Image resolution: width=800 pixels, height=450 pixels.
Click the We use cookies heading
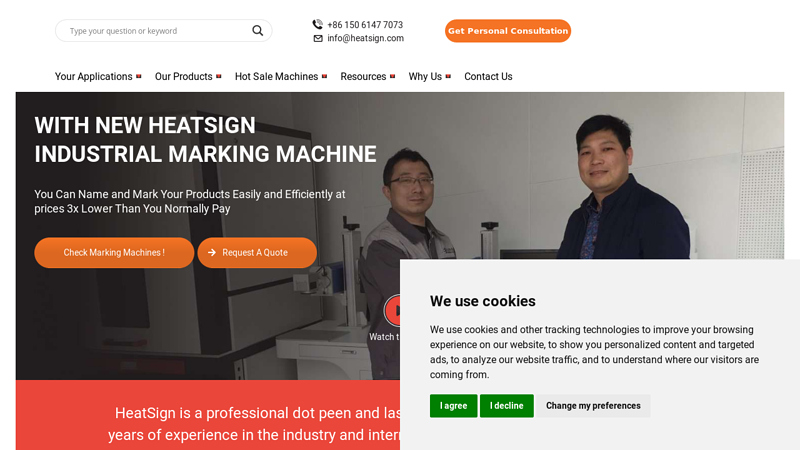(482, 301)
